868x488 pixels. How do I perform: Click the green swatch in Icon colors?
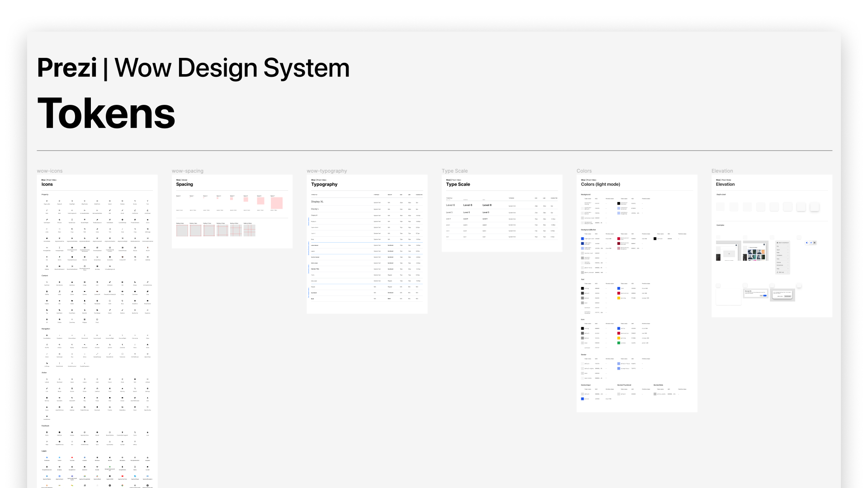pos(618,343)
